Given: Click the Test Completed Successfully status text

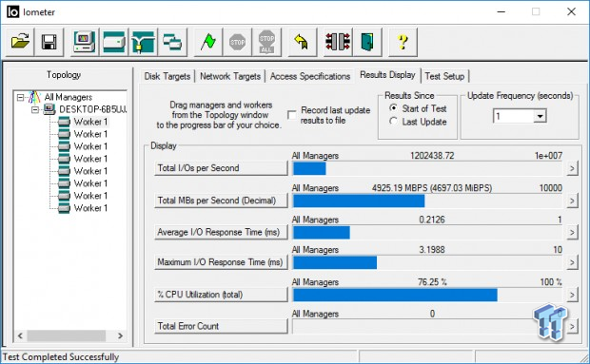Looking at the screenshot, I should click(x=61, y=356).
